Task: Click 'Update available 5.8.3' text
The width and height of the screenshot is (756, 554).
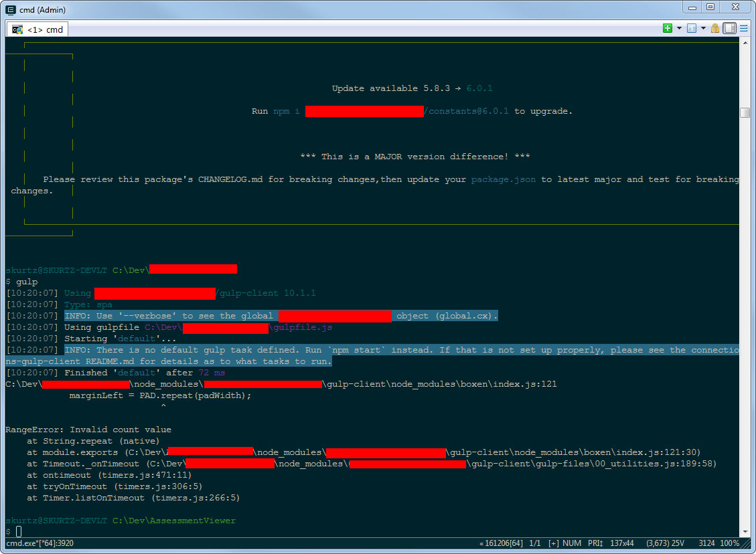Action: (391, 88)
